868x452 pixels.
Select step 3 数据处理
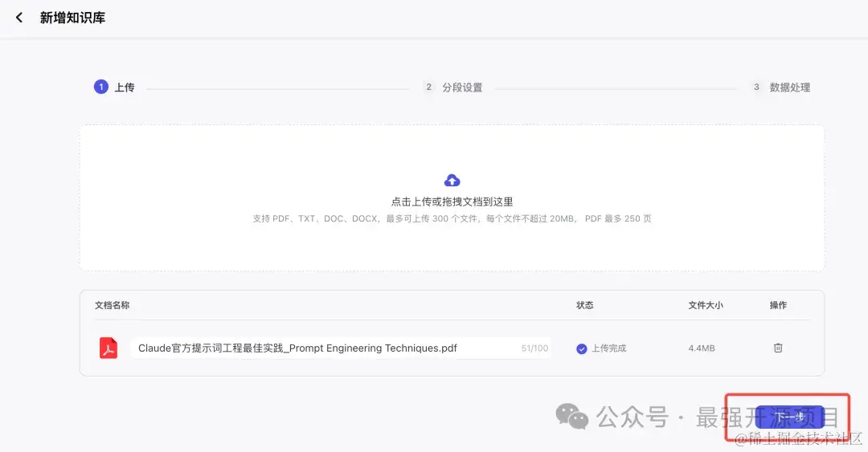click(781, 88)
